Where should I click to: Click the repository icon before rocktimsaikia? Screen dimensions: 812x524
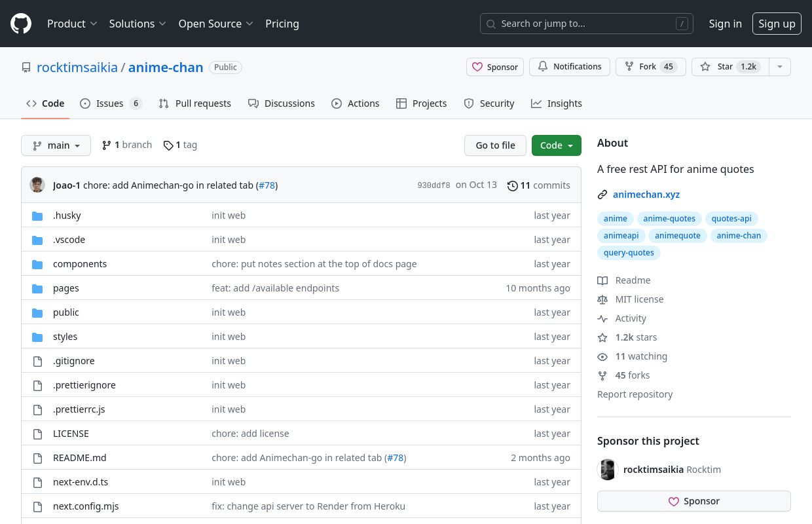tap(26, 67)
